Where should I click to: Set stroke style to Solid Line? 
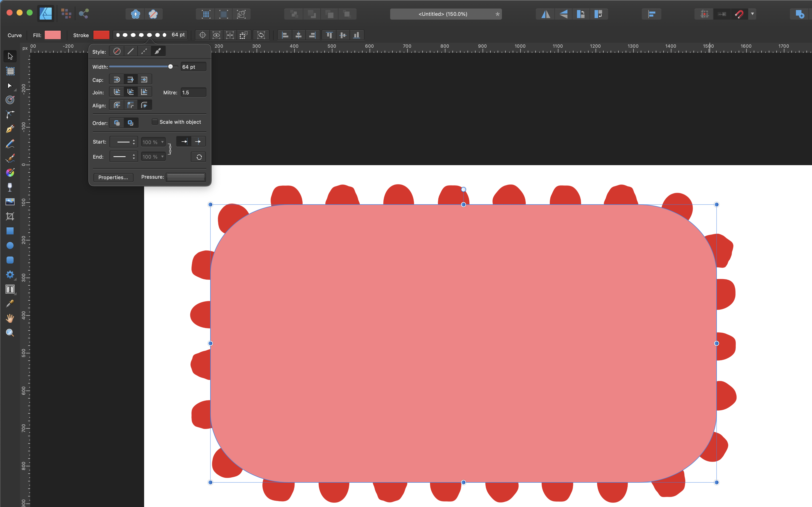[131, 51]
